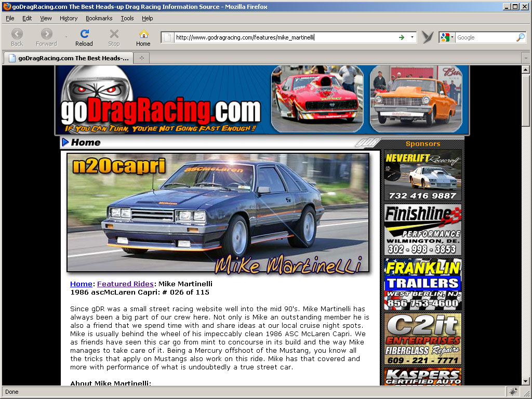532x399 pixels.
Task: Click the URL address field
Action: tap(285, 37)
